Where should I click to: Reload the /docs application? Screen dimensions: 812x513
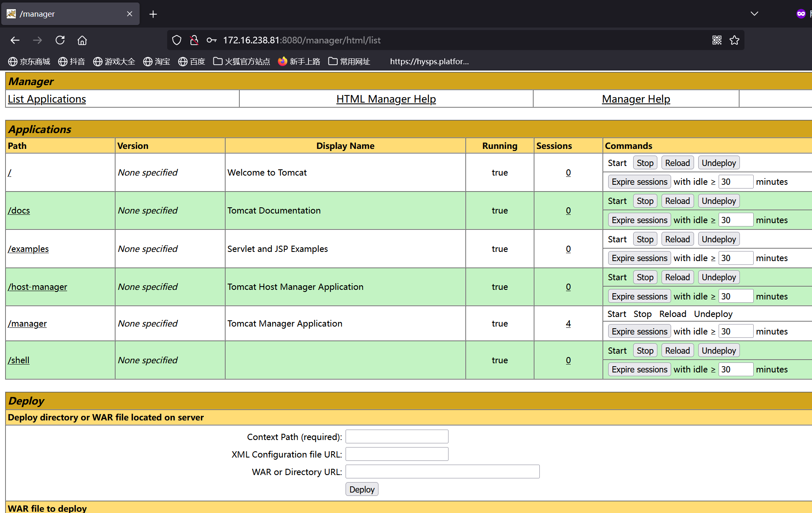pyautogui.click(x=677, y=201)
